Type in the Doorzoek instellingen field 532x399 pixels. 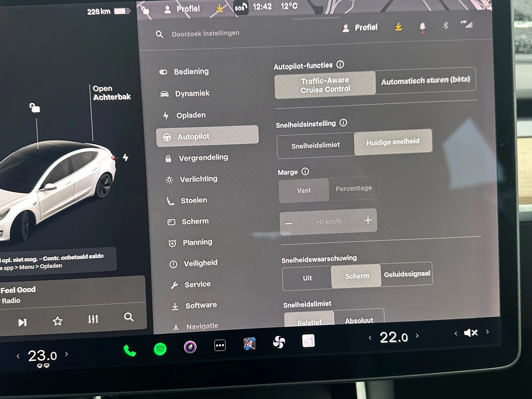(x=206, y=33)
